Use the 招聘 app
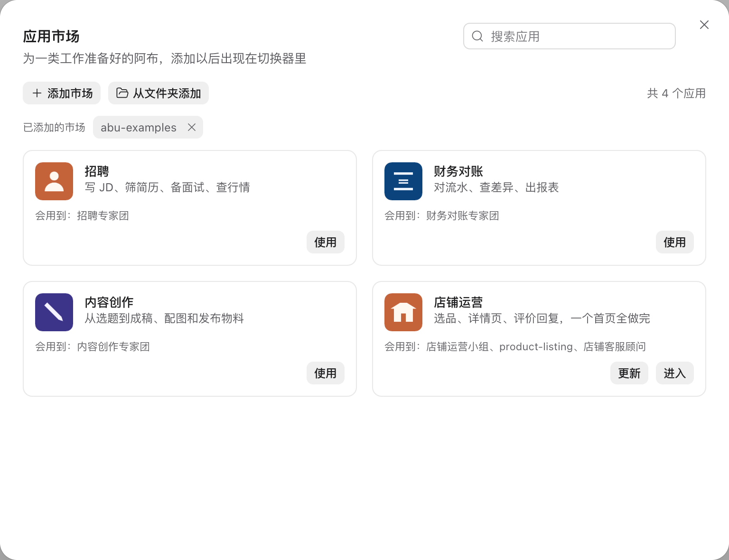729x560 pixels. [x=326, y=242]
